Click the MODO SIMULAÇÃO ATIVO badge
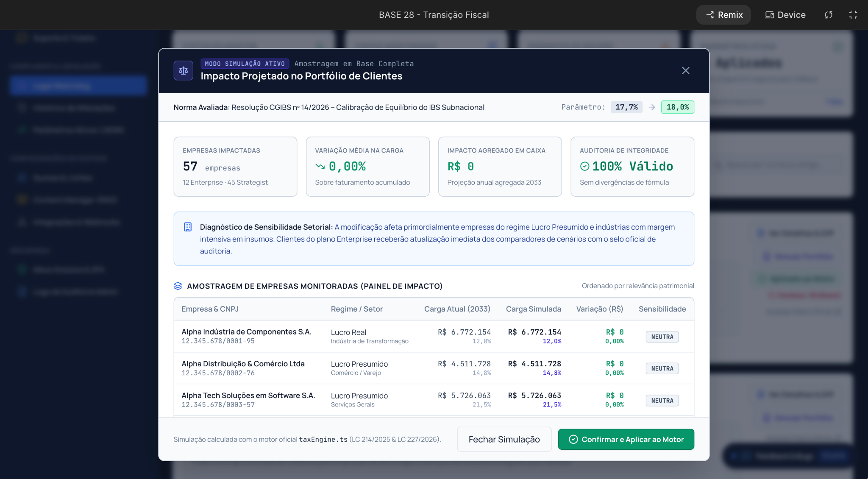This screenshot has height=479, width=868. (245, 64)
